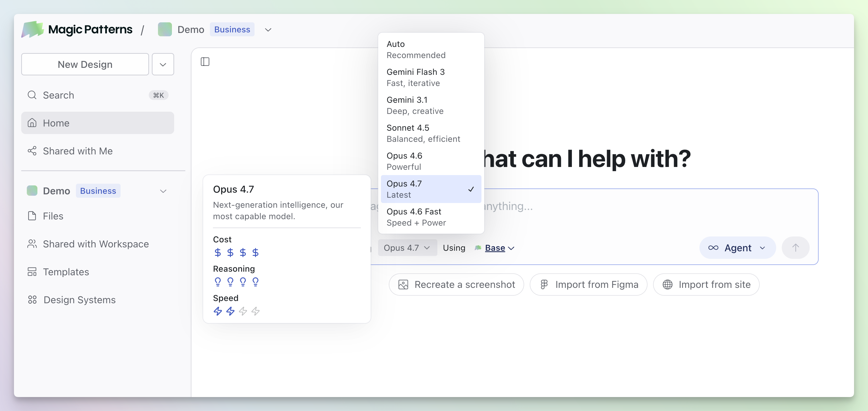Click the Home icon in sidebar

coord(32,123)
